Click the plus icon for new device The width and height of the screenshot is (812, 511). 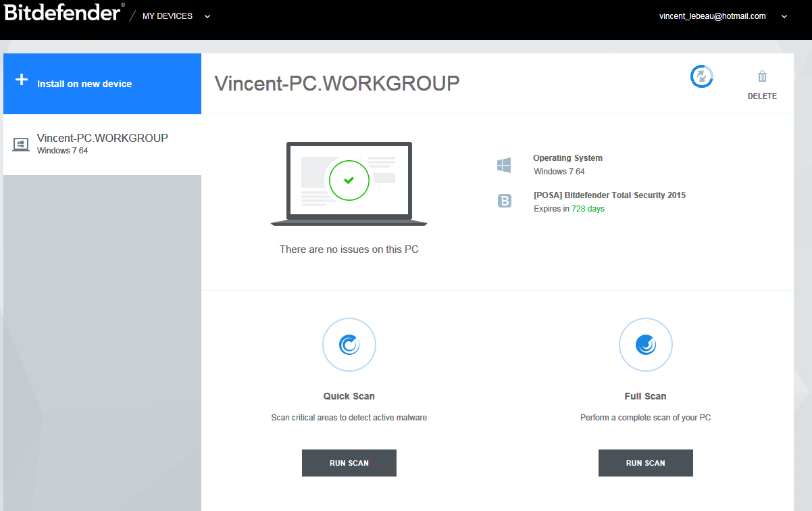pos(22,80)
